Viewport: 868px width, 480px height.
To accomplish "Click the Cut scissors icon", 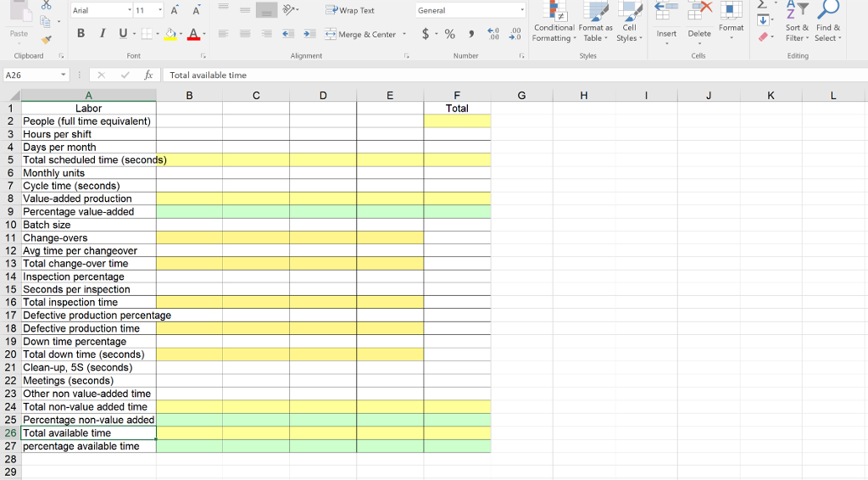I will tap(47, 5).
